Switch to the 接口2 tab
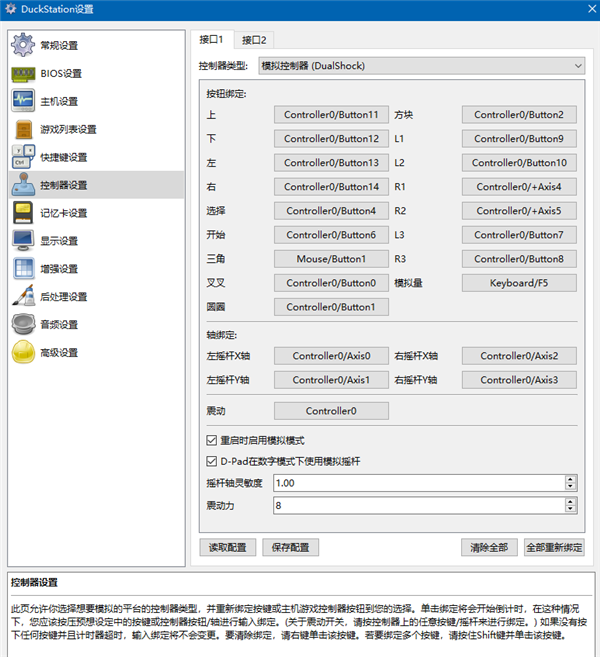 [x=254, y=40]
